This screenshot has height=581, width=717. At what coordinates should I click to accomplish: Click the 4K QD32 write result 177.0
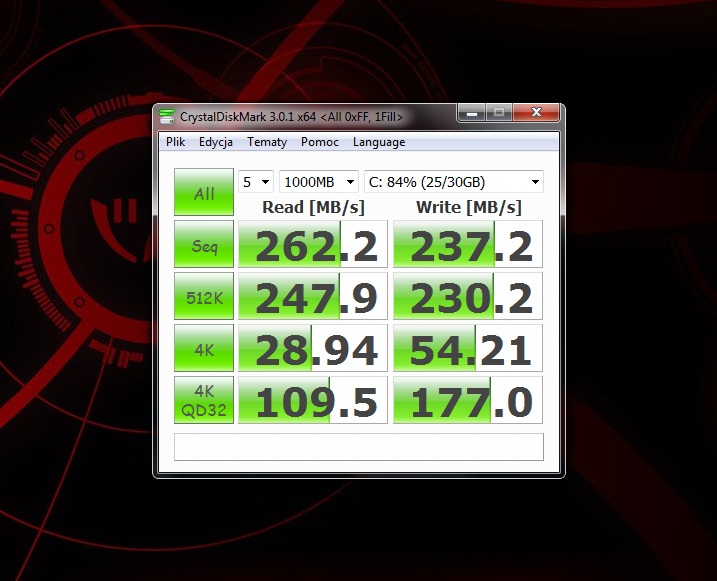coord(468,400)
